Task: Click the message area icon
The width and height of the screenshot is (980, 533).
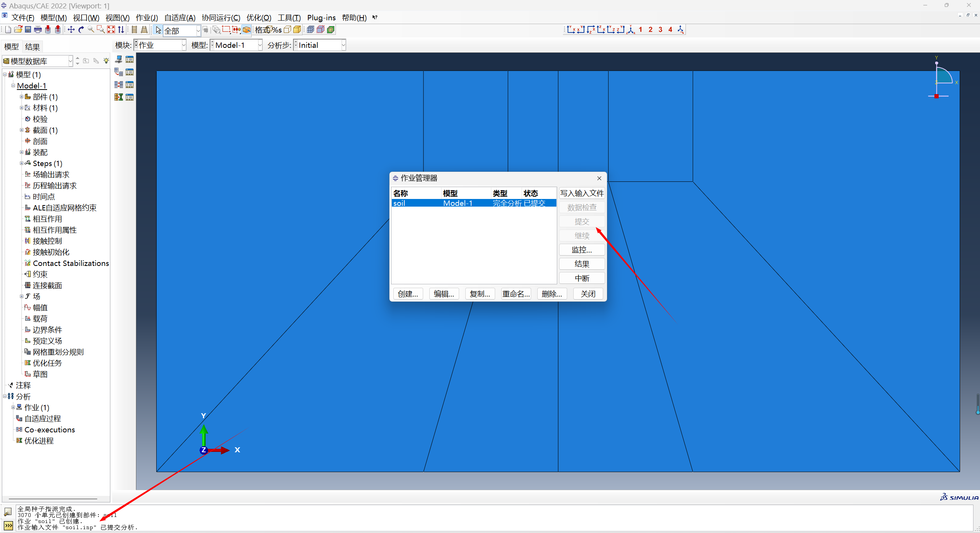Action: pos(8,512)
